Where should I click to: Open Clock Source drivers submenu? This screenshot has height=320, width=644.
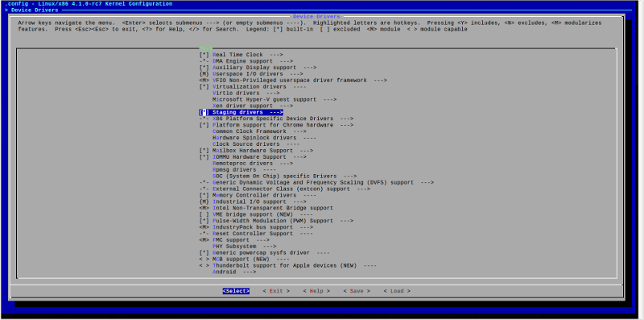coord(256,144)
